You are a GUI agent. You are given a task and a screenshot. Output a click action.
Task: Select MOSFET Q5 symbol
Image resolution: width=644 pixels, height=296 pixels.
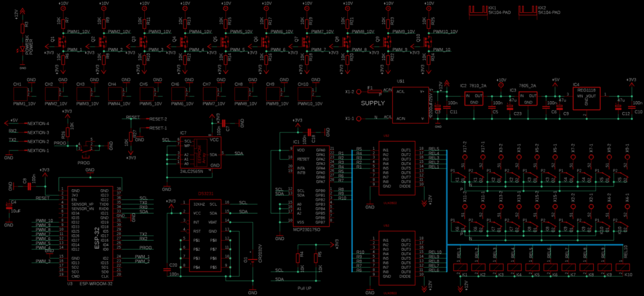(225, 41)
